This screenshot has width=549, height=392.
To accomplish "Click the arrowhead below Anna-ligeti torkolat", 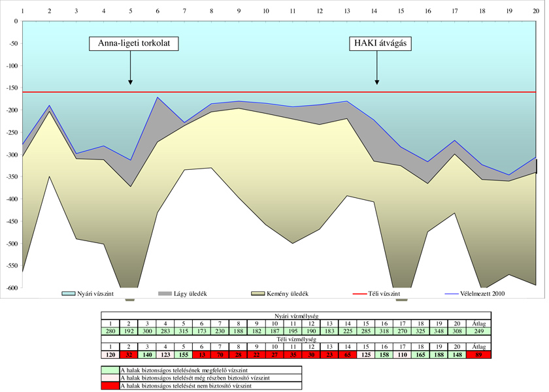I will coord(131,82).
